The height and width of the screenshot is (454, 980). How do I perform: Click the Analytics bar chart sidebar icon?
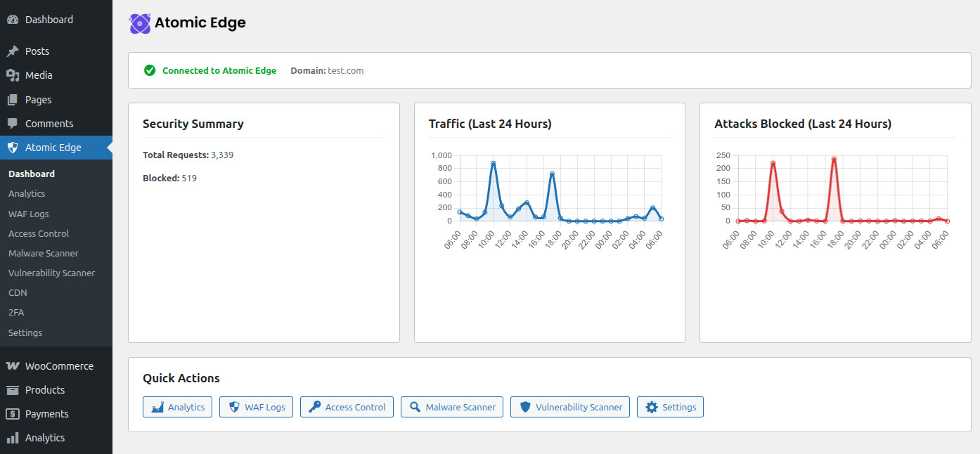click(13, 438)
